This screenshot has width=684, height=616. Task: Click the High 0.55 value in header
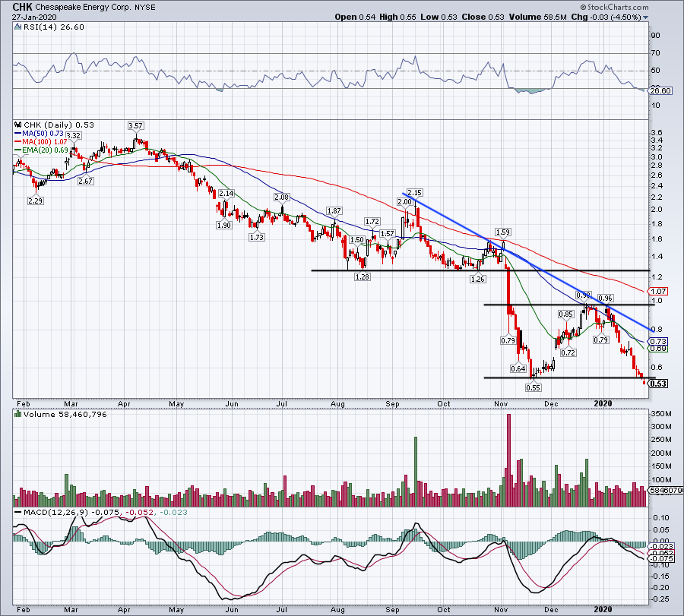[x=397, y=17]
